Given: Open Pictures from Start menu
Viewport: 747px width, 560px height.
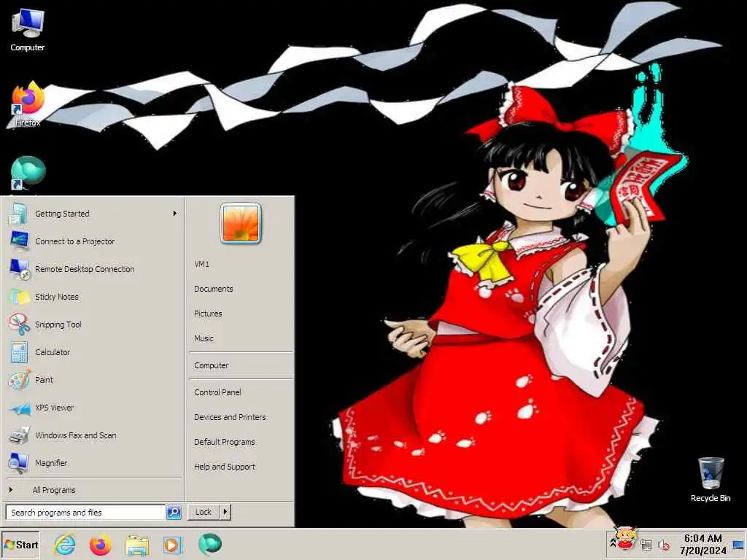Looking at the screenshot, I should click(x=208, y=314).
